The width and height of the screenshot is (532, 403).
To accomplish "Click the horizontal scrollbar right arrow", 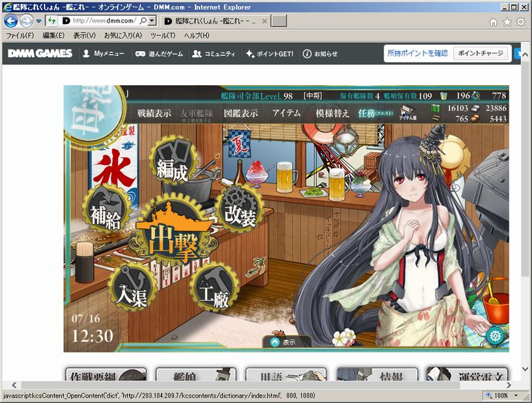I will pyautogui.click(x=508, y=384).
